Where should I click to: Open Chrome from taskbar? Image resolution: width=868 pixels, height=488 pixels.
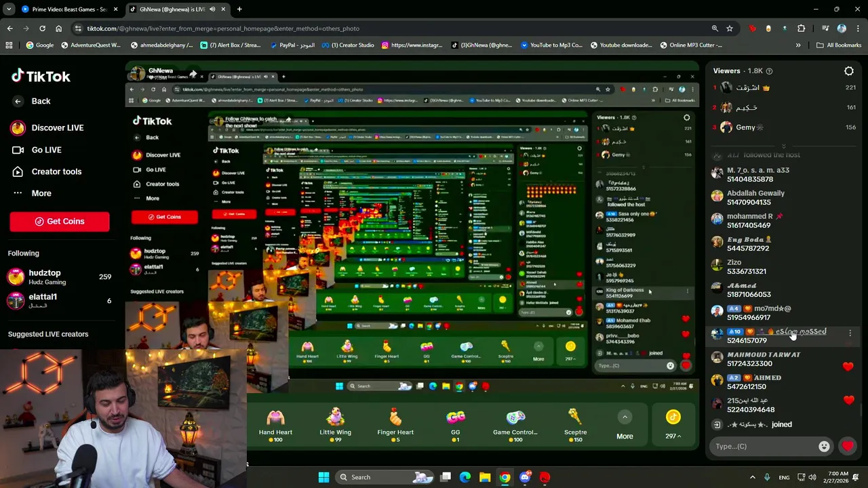[505, 477]
